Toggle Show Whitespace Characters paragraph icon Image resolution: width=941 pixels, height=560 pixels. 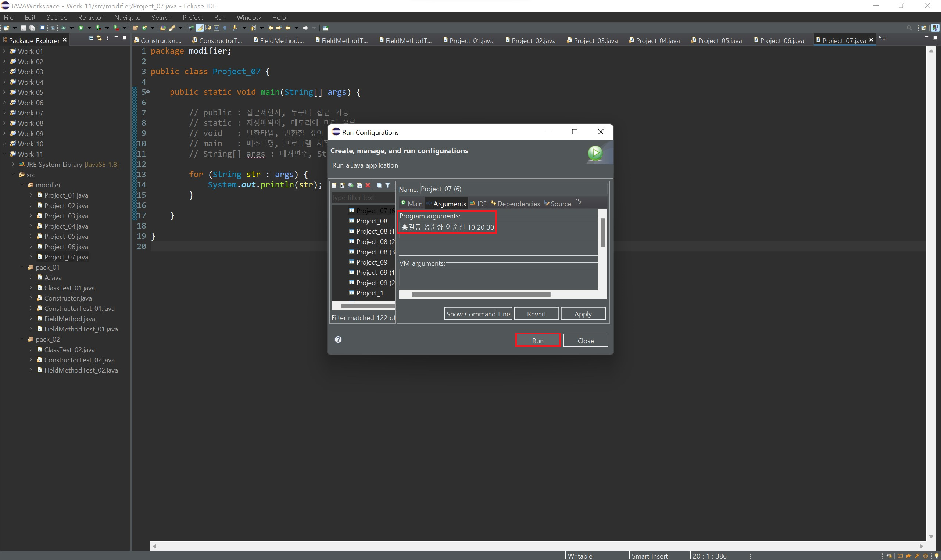point(225,28)
